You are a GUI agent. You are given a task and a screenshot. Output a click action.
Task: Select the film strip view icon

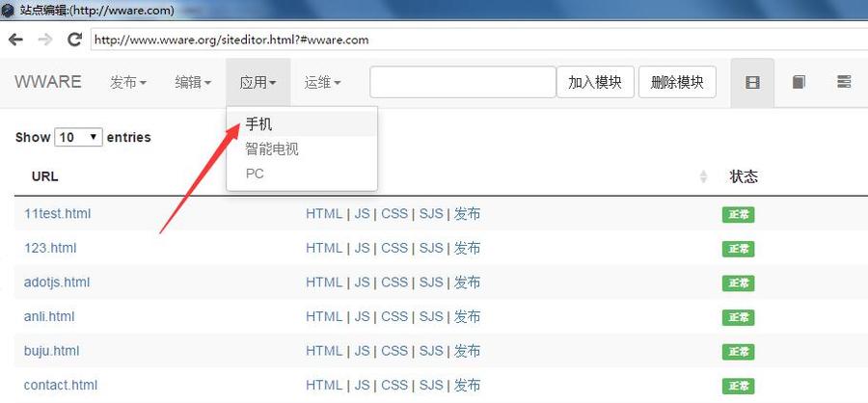pos(752,83)
